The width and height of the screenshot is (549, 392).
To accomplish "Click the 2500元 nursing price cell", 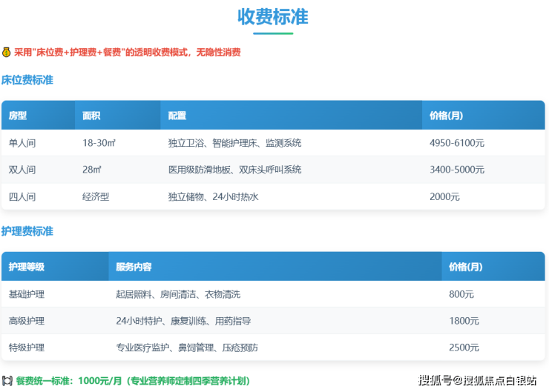I will [464, 348].
